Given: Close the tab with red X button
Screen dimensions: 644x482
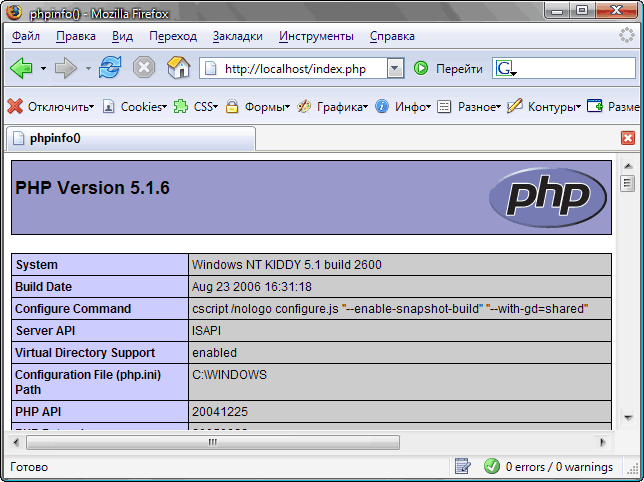Looking at the screenshot, I should click(628, 138).
